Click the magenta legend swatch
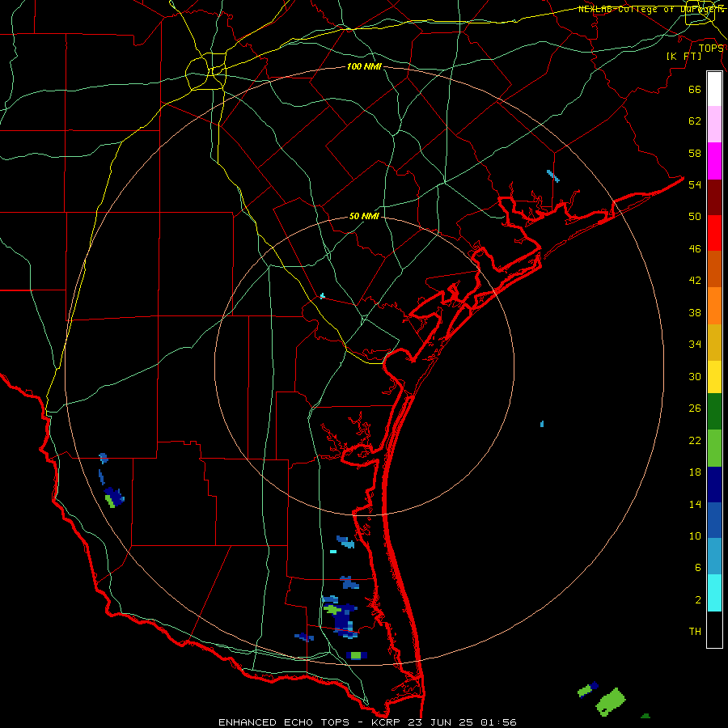 pos(714,161)
